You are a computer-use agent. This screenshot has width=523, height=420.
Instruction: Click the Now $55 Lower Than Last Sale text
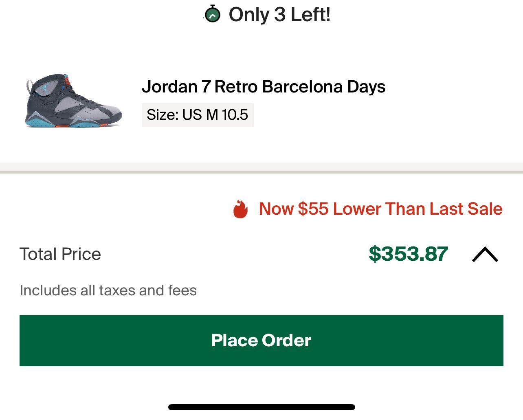tap(380, 209)
